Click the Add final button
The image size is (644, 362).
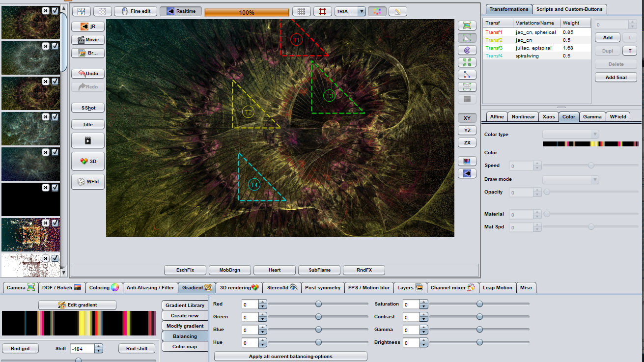click(616, 77)
